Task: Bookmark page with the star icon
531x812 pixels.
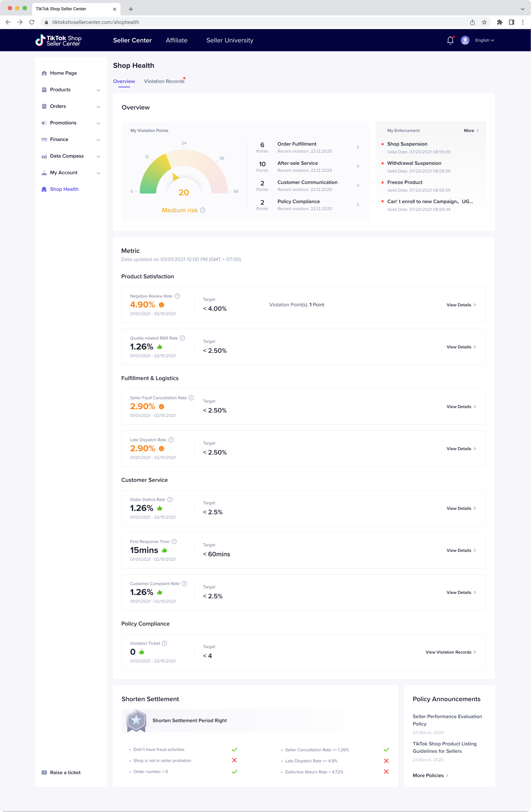Action: (484, 22)
